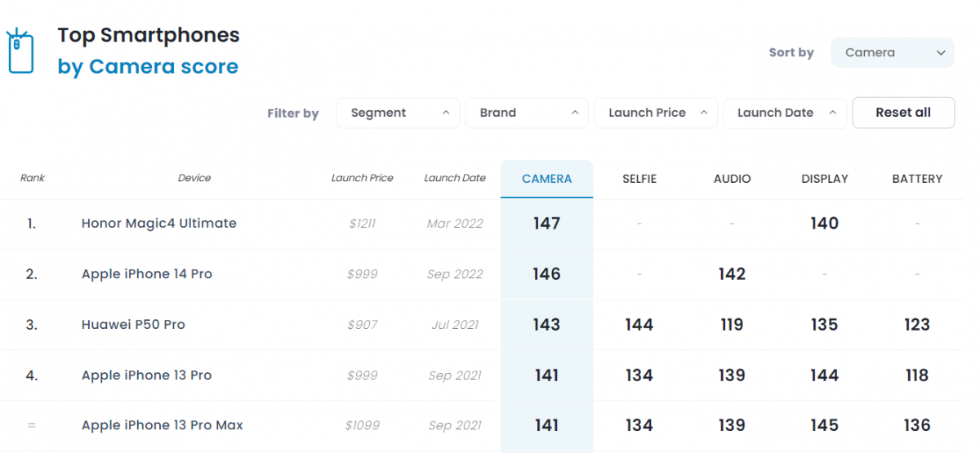Click camera score 147 for Honor Magic4
Screen dimensions: 980x453
pos(547,224)
